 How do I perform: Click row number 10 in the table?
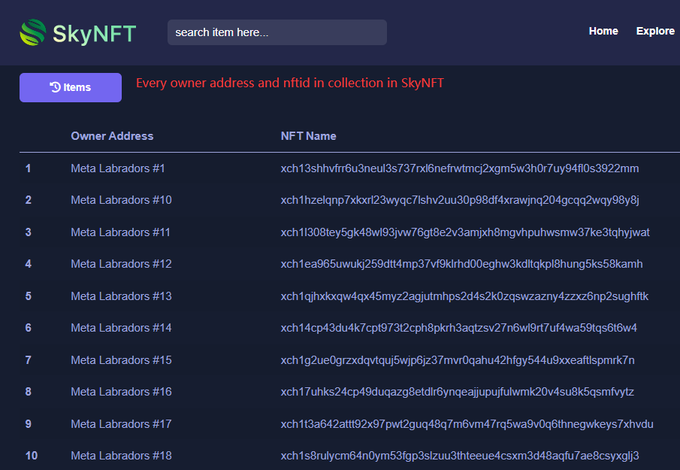[31, 456]
